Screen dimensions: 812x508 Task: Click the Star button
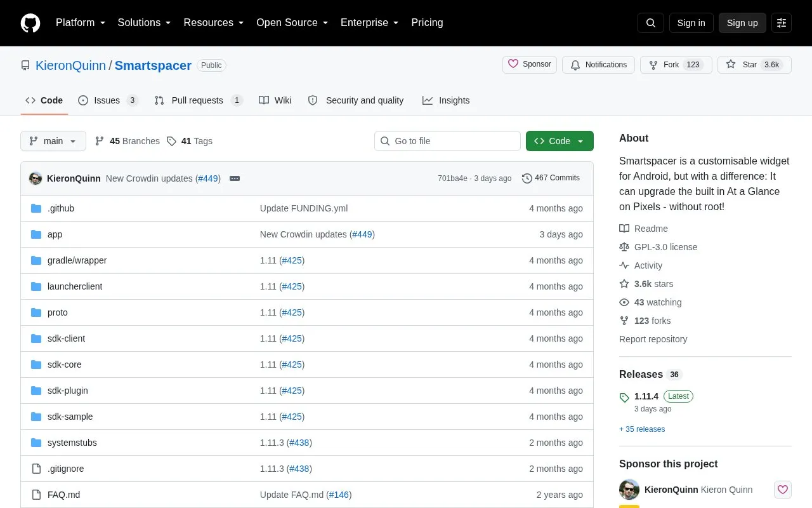click(x=754, y=65)
